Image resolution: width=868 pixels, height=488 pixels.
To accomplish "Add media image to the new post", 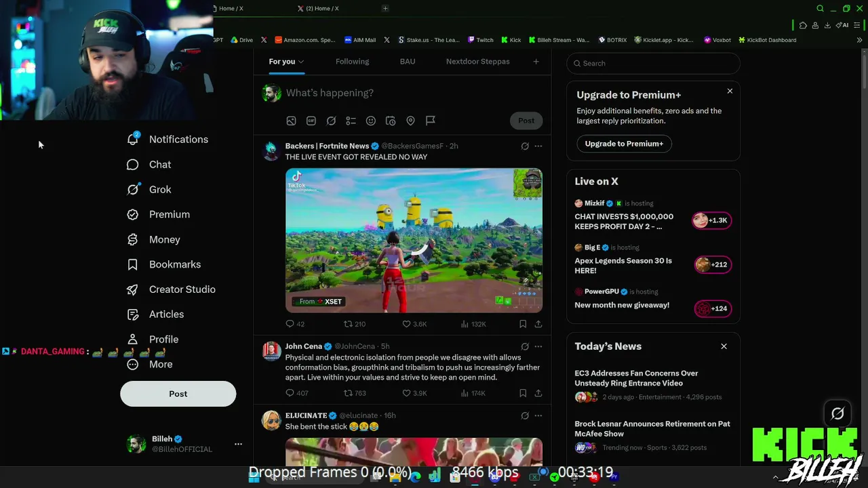I will (291, 121).
